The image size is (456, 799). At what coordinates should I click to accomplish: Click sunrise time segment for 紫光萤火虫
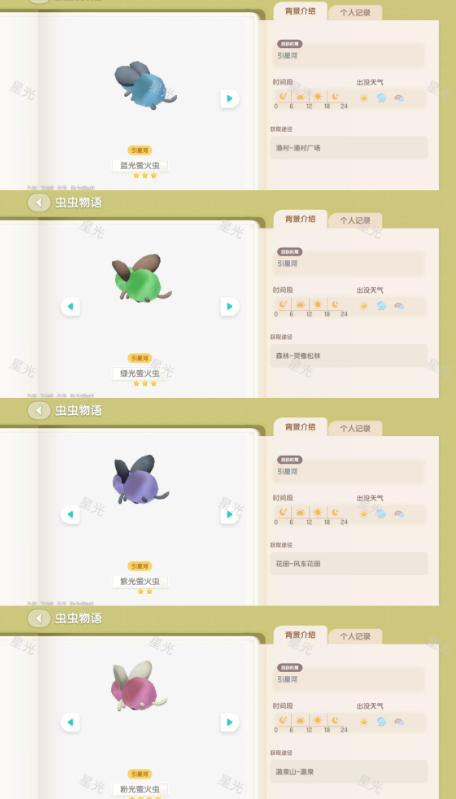301,512
